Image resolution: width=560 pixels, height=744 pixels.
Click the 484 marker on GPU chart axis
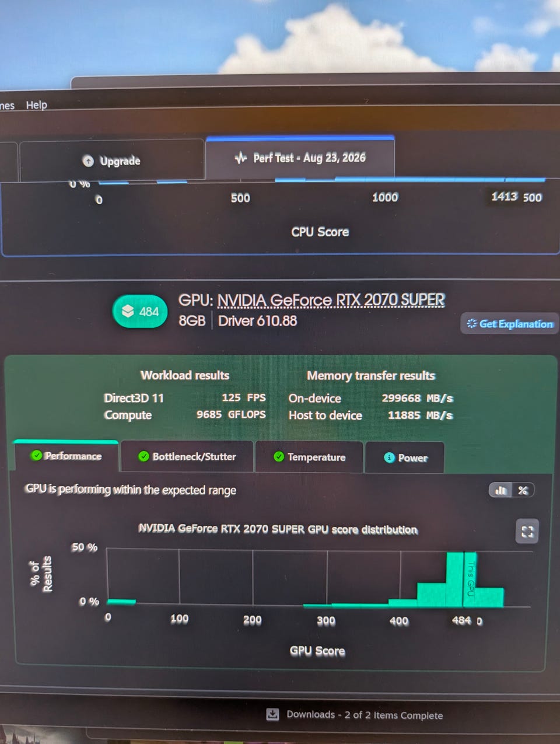point(461,620)
